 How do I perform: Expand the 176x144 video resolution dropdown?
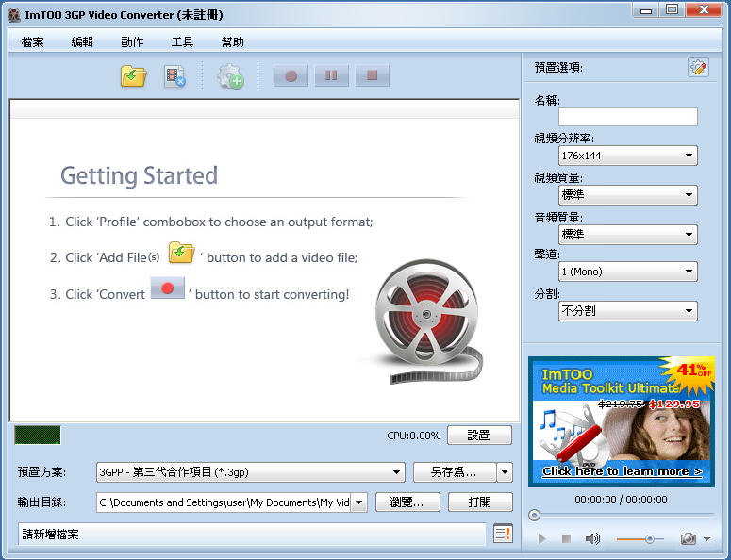[x=627, y=156]
